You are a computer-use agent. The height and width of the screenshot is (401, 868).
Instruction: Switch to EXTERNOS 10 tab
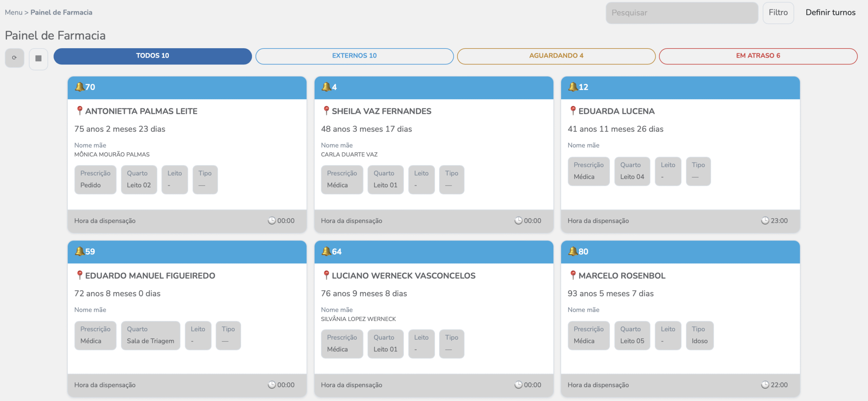[354, 56]
